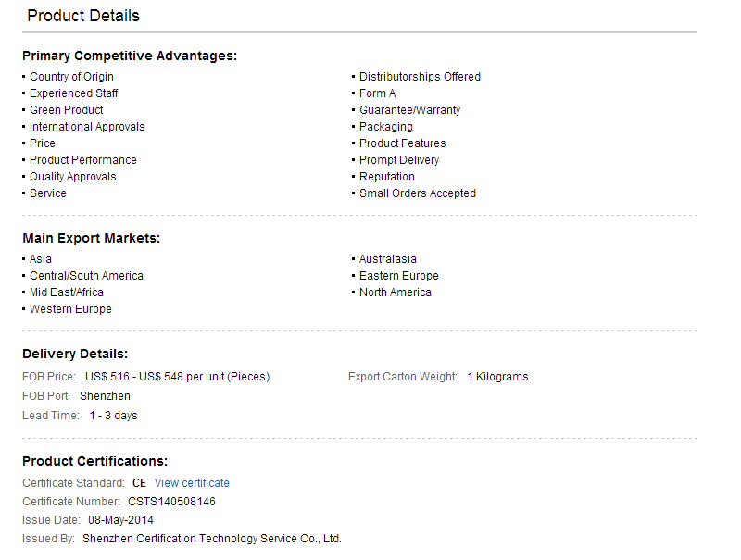Click the Export Carton Weight value
This screenshot has height=560, width=741.
coord(497,377)
